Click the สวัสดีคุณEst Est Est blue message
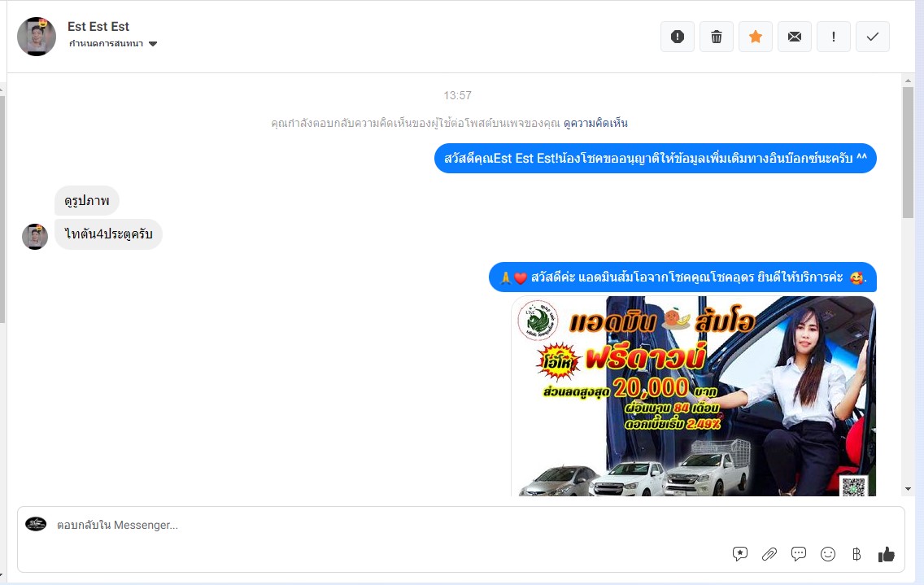The width and height of the screenshot is (924, 585). 656,158
